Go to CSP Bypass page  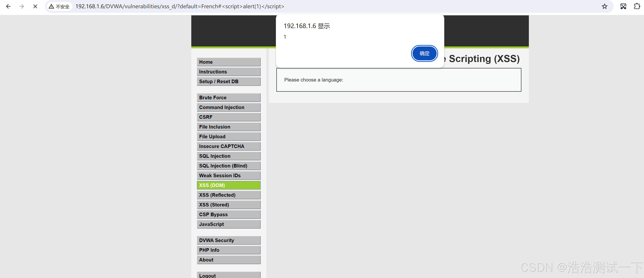tap(228, 214)
